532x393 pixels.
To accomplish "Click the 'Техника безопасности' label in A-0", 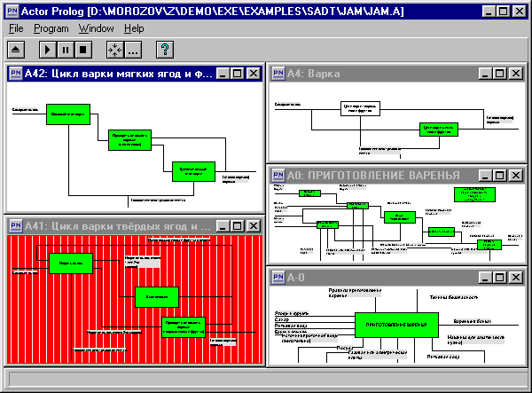I will click(x=454, y=297).
